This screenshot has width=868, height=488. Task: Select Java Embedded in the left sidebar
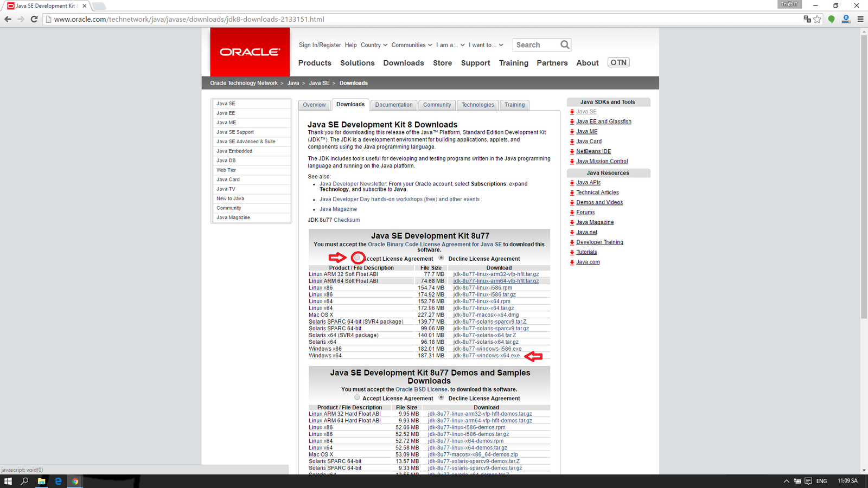[252, 151]
